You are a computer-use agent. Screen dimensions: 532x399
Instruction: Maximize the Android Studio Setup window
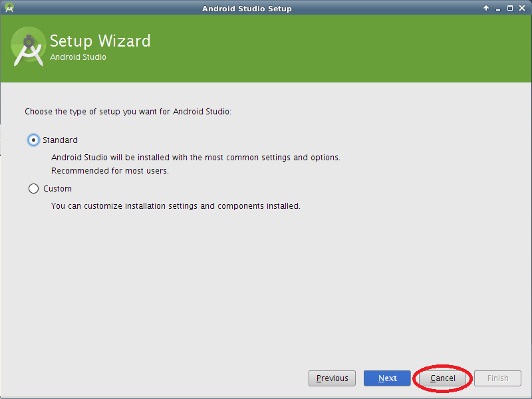510,8
